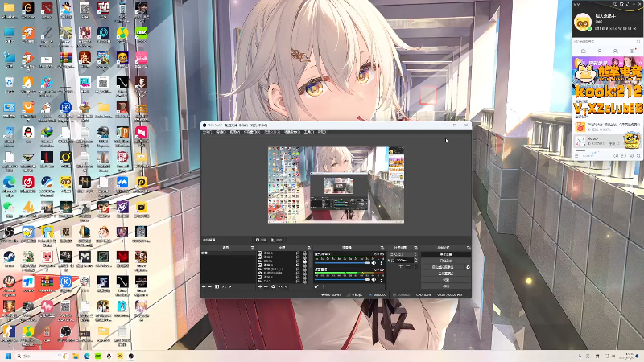Open Desktop Audio channel options kebab
Image resolution: width=644 pixels, height=362 pixels.
click(381, 279)
